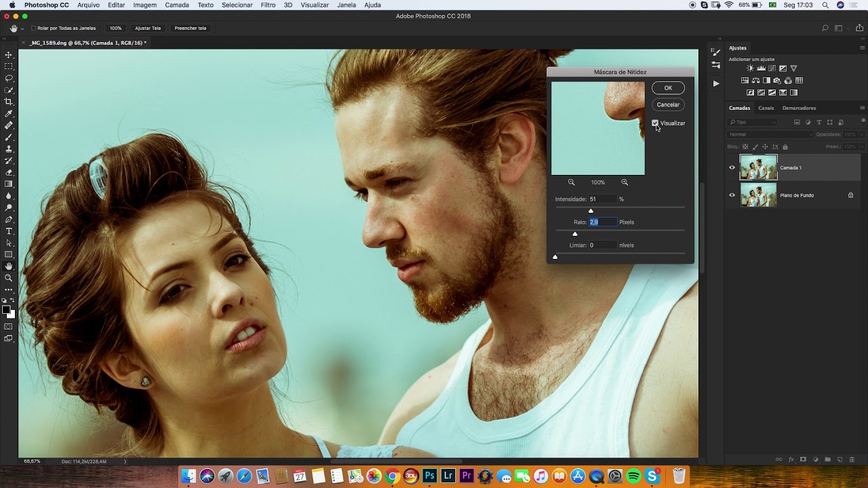Open Spotify from the Dock

point(633,476)
